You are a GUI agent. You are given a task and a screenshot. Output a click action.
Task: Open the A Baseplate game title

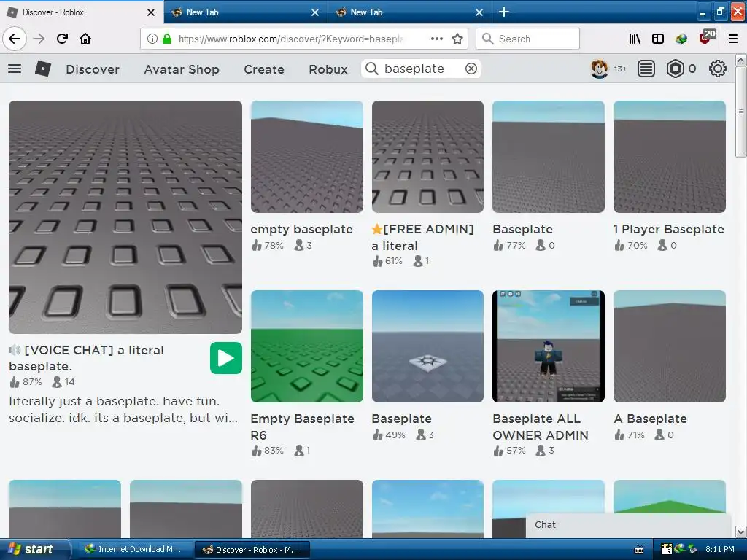coord(650,419)
